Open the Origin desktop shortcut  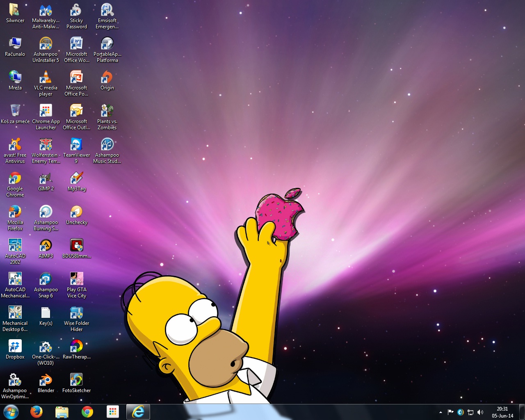107,78
